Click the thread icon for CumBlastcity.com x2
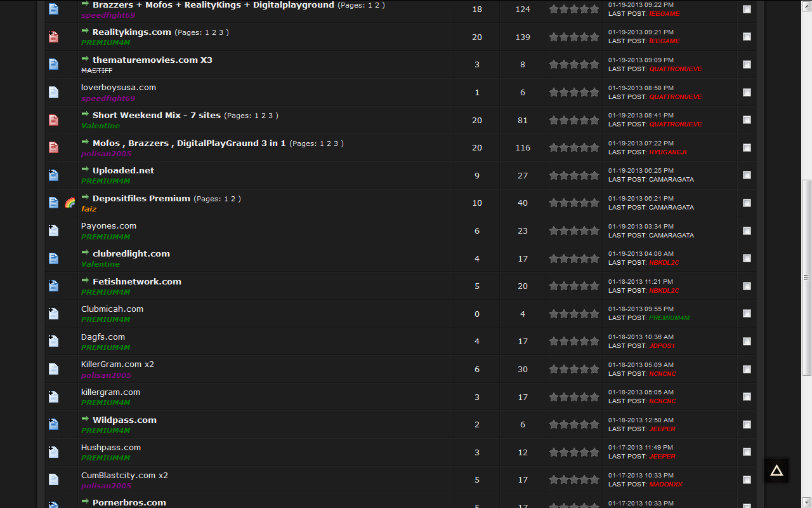The image size is (812, 508). click(x=53, y=479)
